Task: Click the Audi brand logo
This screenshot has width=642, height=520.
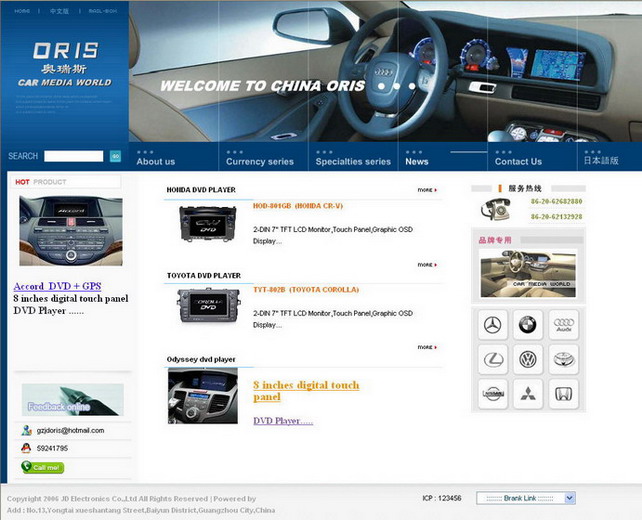Action: click(x=564, y=325)
